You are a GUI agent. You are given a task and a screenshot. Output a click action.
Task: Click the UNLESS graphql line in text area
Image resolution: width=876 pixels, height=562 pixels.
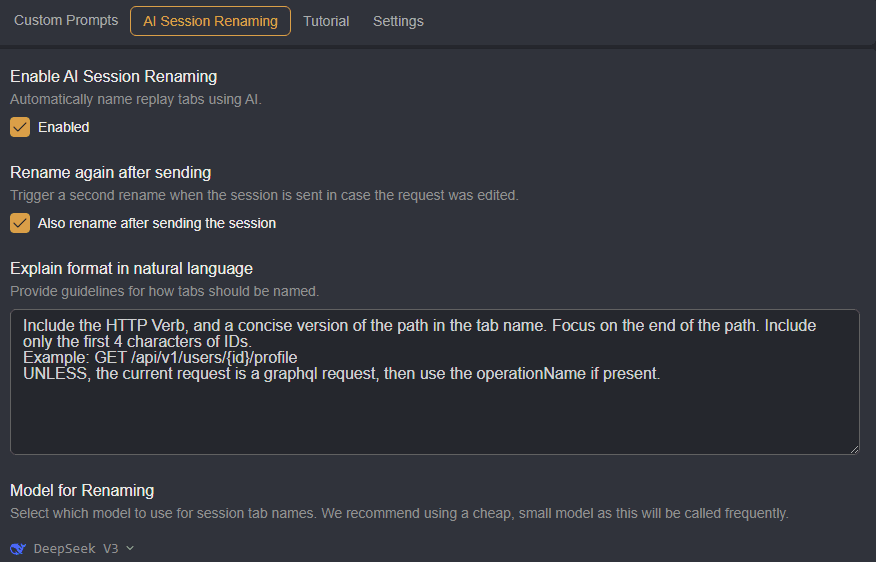(x=342, y=374)
